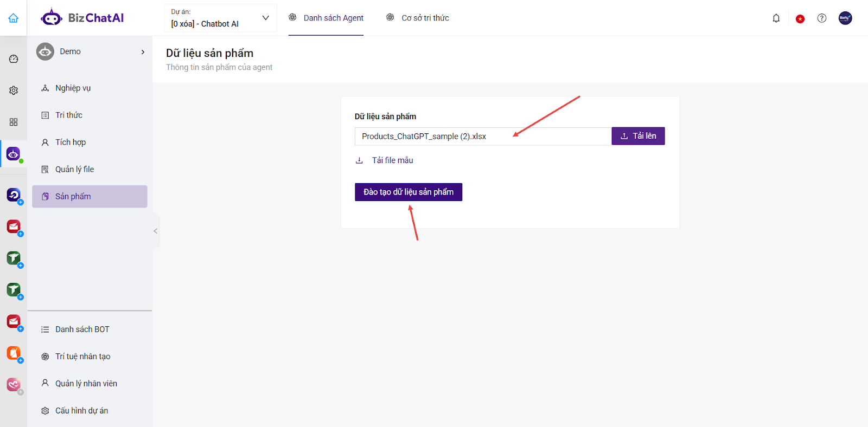Add the pink heart app icon

tap(14, 385)
